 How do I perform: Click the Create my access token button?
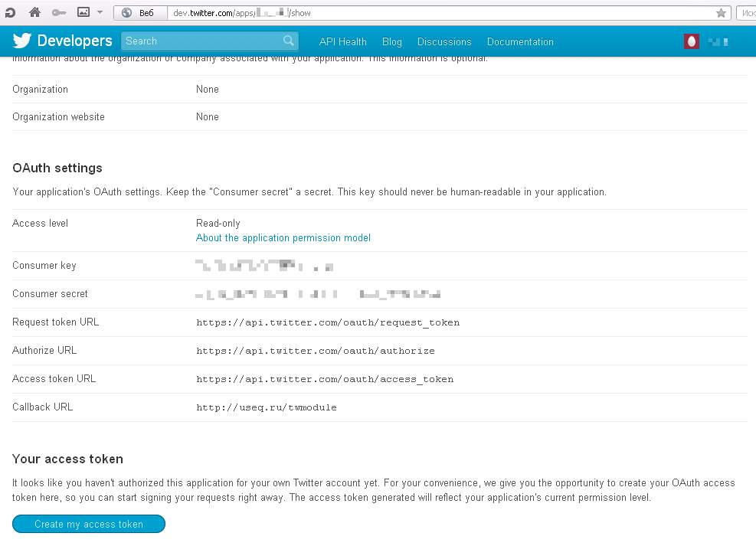point(89,524)
